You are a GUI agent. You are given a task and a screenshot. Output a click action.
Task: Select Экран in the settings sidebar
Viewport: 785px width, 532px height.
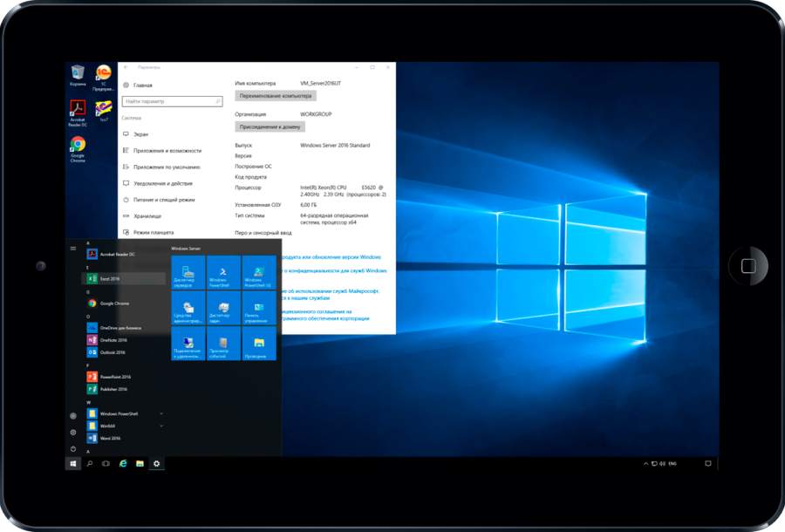(x=140, y=134)
